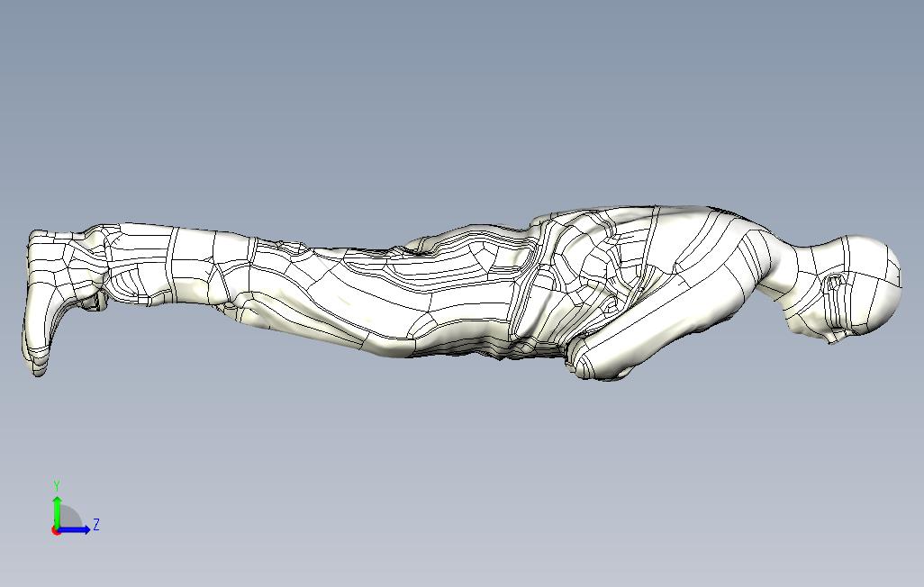Click the blue Z axis arrow of the triad

click(74, 529)
